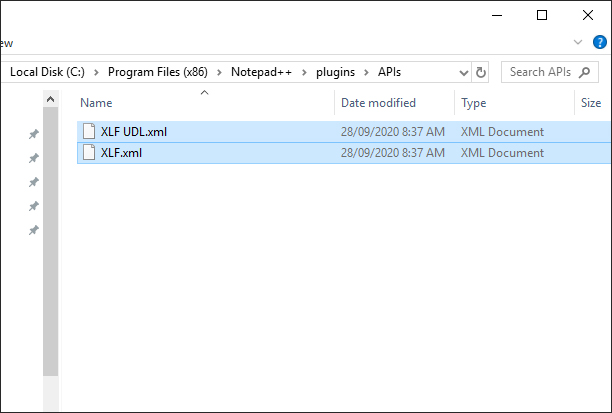This screenshot has width=612, height=413.
Task: Click the fifth pin icon in navigation pane
Action: click(34, 230)
